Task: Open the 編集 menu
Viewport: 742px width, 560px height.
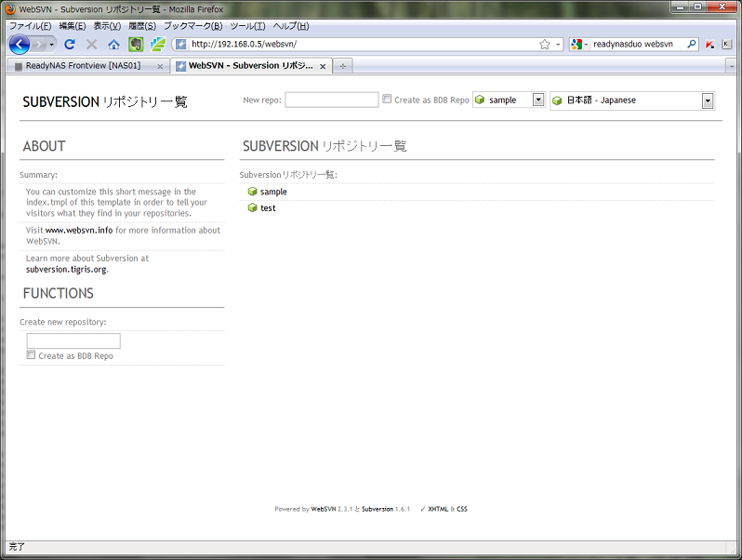Action: [73, 26]
